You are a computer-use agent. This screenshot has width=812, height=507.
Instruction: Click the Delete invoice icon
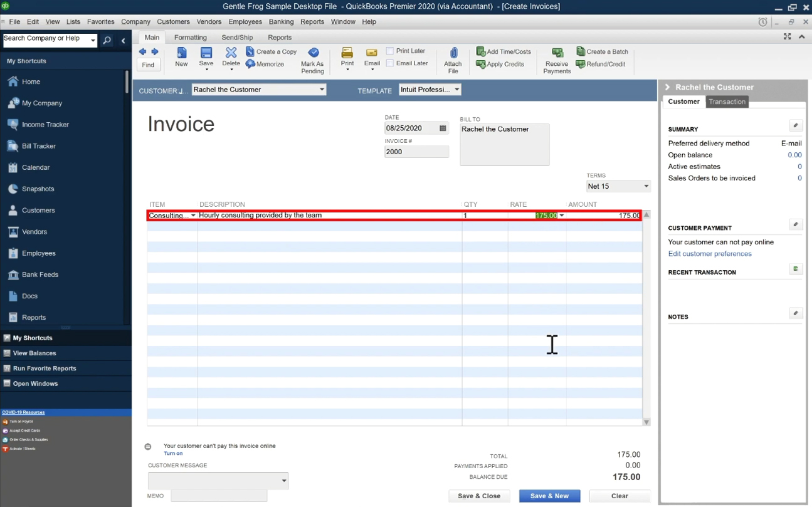pyautogui.click(x=231, y=58)
